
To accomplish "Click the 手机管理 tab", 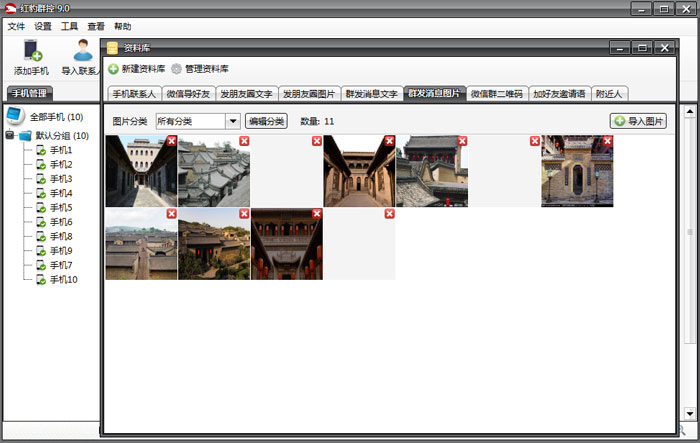I will click(29, 93).
